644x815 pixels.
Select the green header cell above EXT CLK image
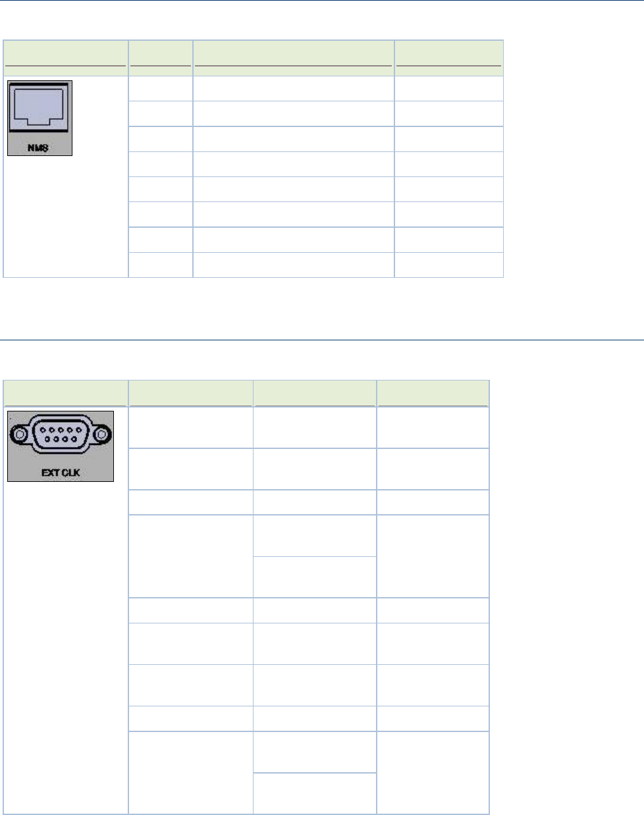click(66, 393)
